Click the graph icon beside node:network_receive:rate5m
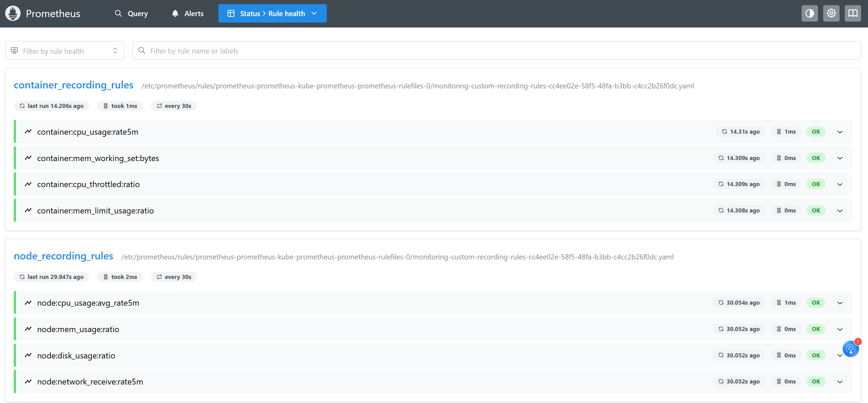Viewport: 868px width, 403px height. click(x=28, y=381)
